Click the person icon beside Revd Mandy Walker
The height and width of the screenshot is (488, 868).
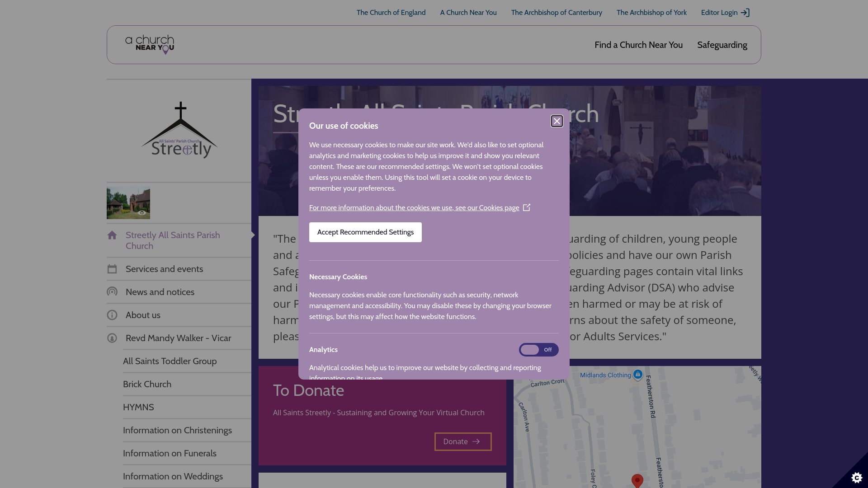(112, 338)
